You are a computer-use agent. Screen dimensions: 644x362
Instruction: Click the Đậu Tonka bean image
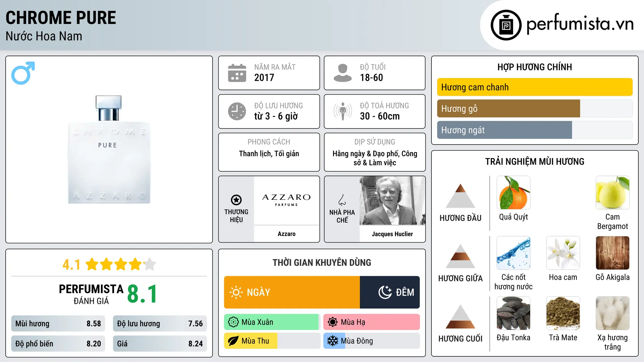coord(514,313)
